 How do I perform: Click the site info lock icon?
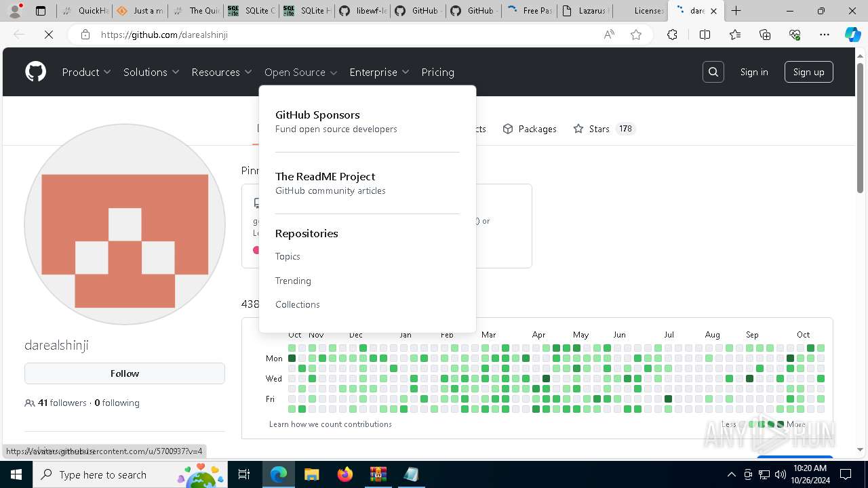click(85, 35)
